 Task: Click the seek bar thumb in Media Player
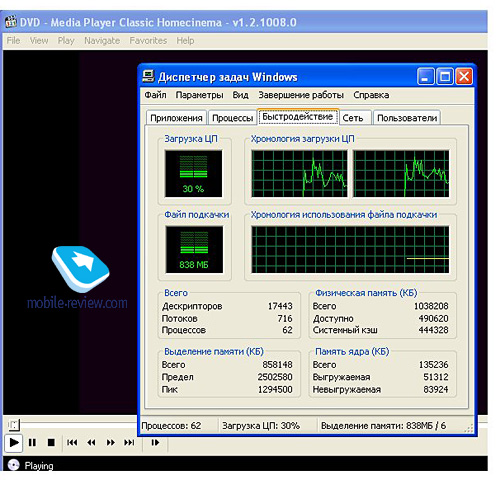[14, 425]
